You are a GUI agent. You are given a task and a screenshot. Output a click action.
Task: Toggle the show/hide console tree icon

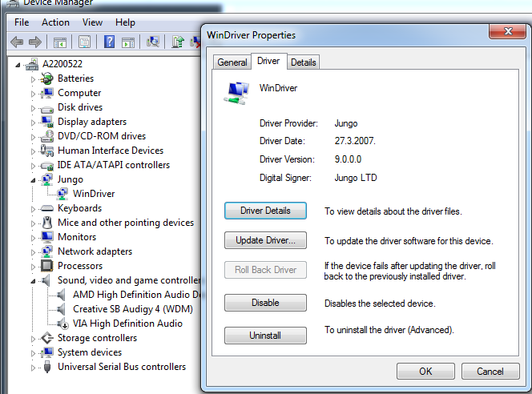point(60,42)
